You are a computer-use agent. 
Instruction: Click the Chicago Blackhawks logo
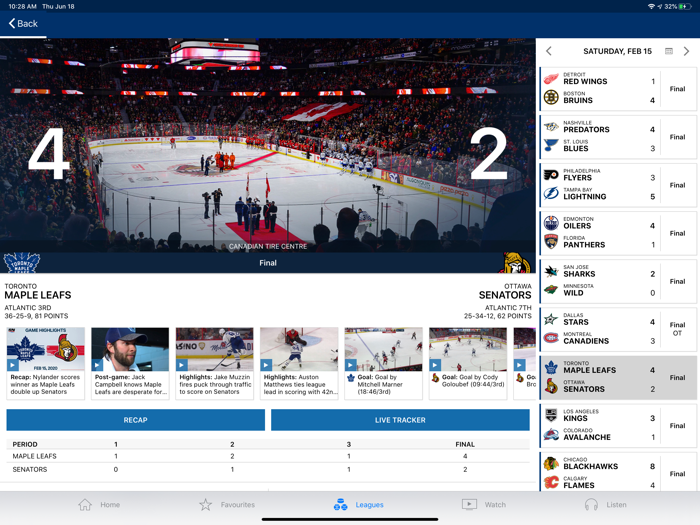(551, 463)
